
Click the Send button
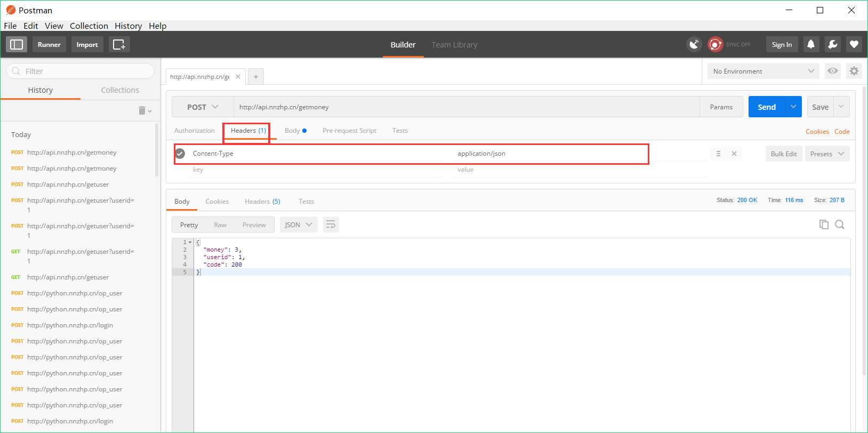point(767,107)
